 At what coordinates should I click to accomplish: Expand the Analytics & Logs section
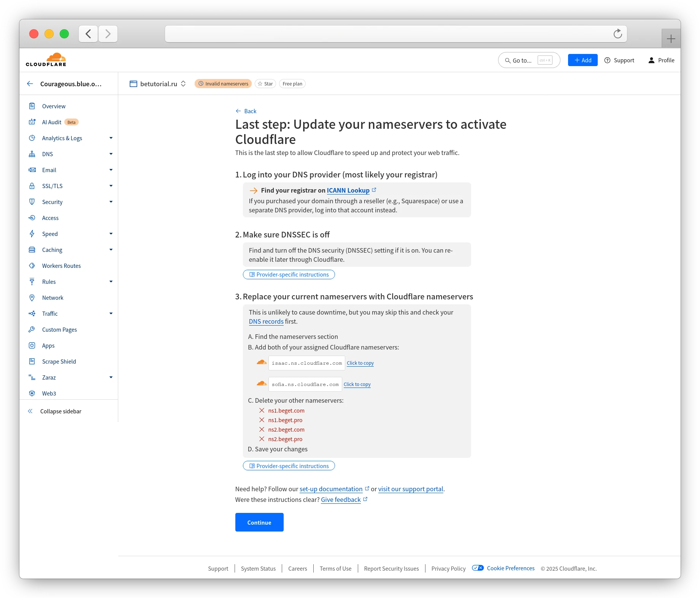[111, 138]
